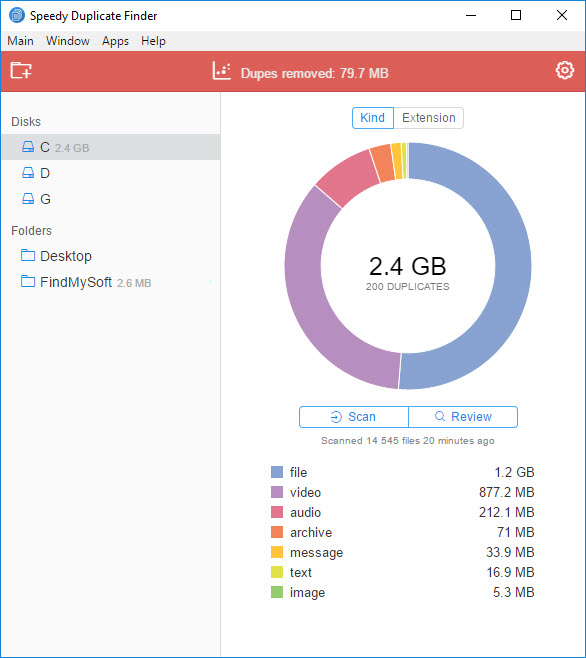Click the pink audio color swatch
Screen dimensions: 586x658
[277, 512]
